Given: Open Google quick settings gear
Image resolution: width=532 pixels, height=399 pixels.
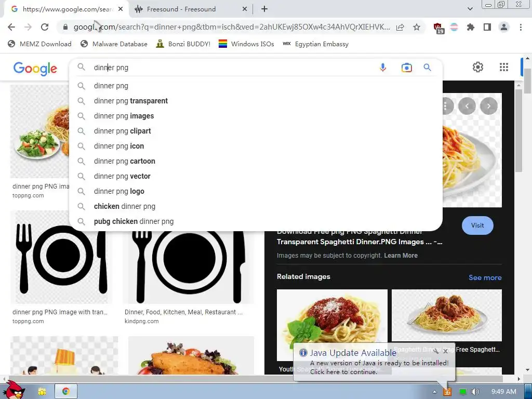Looking at the screenshot, I should 478,67.
